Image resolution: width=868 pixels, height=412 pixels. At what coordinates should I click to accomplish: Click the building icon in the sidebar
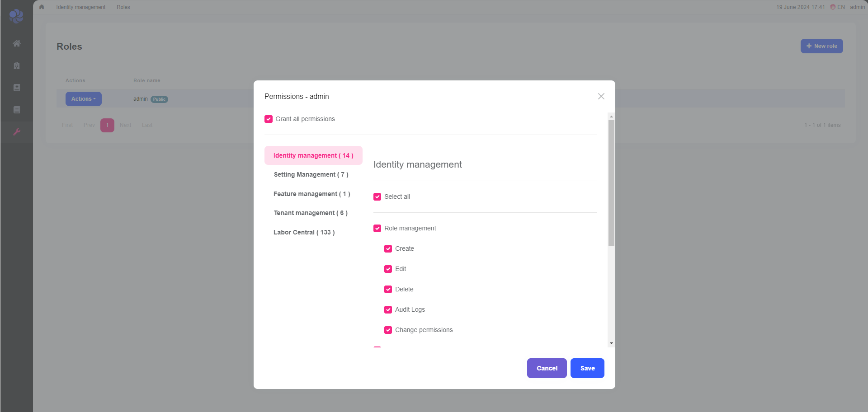click(x=17, y=66)
